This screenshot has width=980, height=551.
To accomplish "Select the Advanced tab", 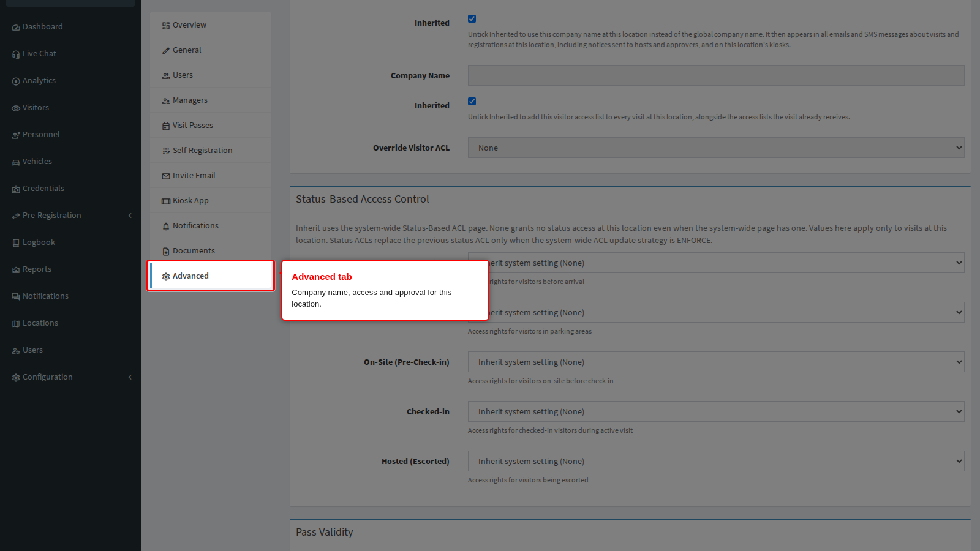I will coord(211,276).
